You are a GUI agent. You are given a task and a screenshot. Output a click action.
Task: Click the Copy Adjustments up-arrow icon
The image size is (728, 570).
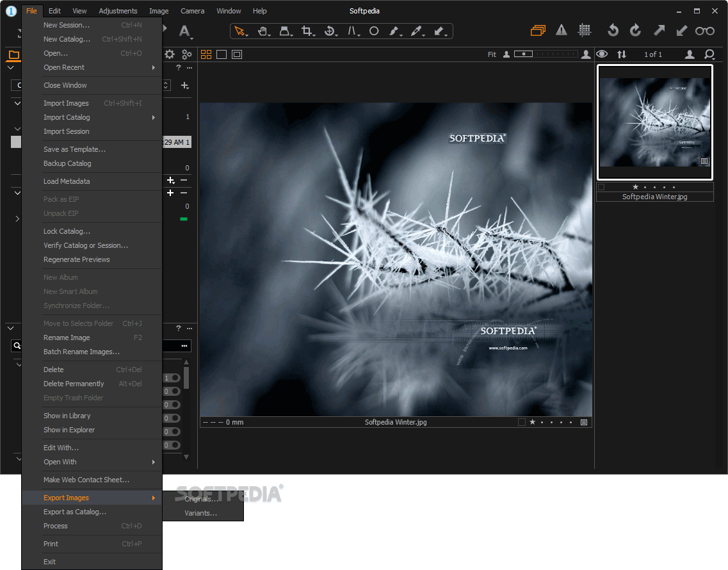pos(659,31)
